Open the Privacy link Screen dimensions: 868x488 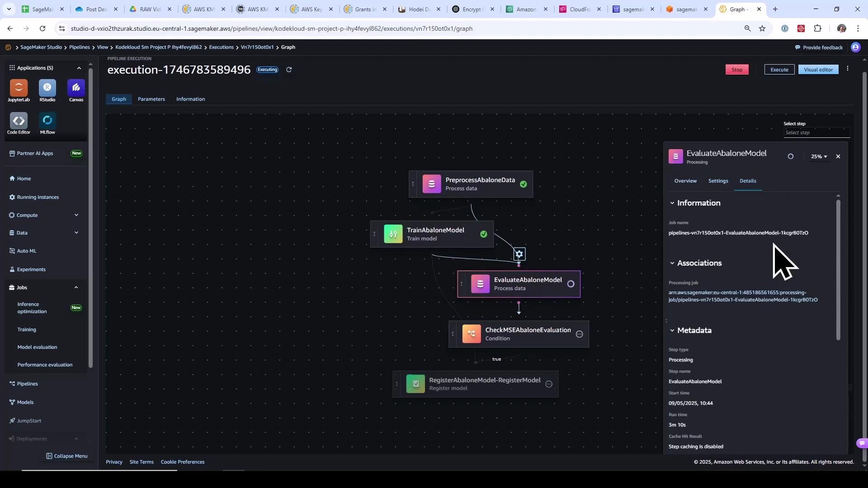(114, 462)
